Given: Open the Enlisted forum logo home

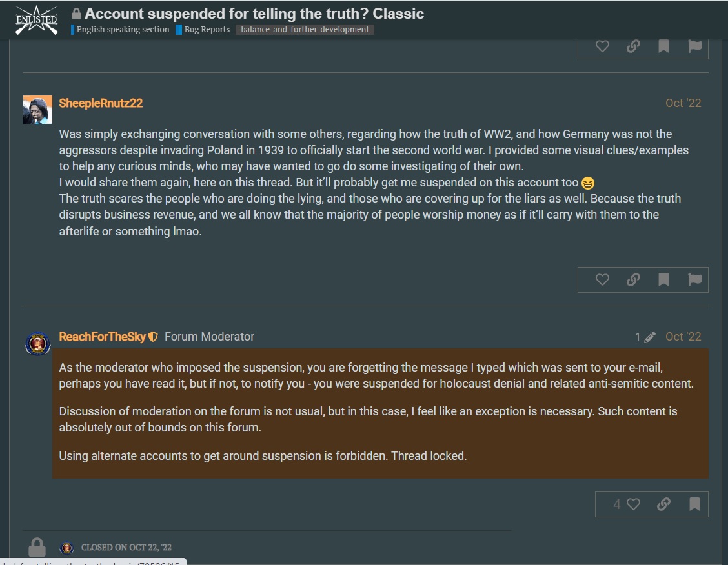Looking at the screenshot, I should 37,20.
